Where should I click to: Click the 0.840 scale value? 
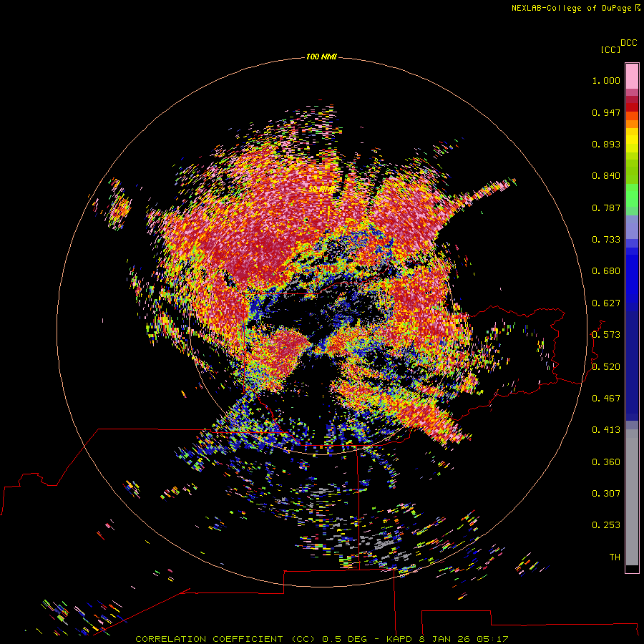606,176
